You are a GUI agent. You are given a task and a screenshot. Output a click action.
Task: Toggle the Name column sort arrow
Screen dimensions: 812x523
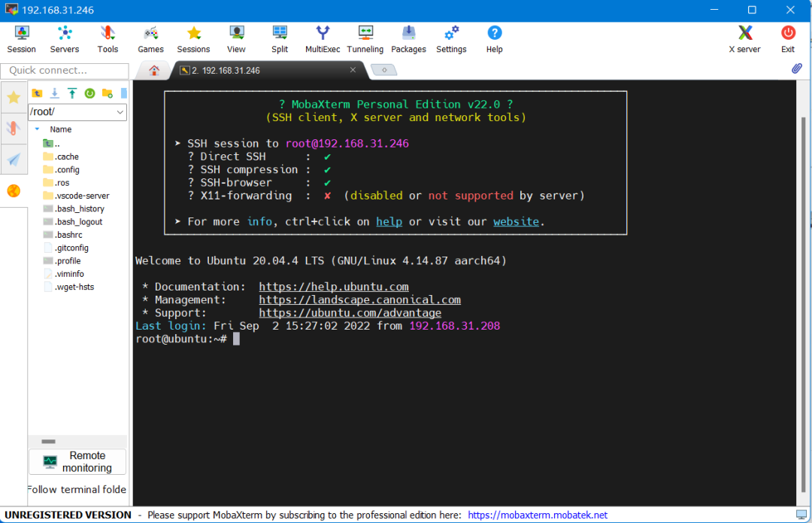pos(37,129)
